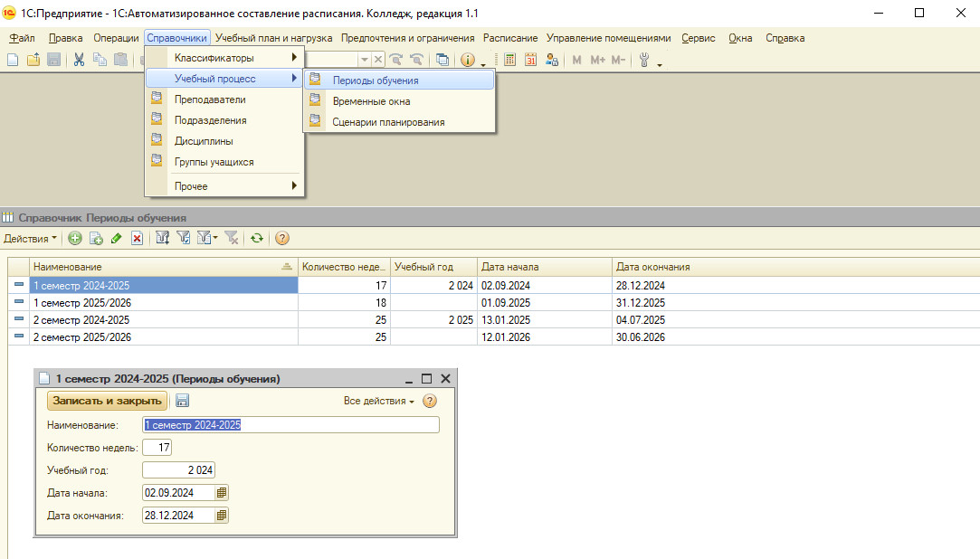
Task: Click the date cell 13.01.2025
Action: point(545,320)
